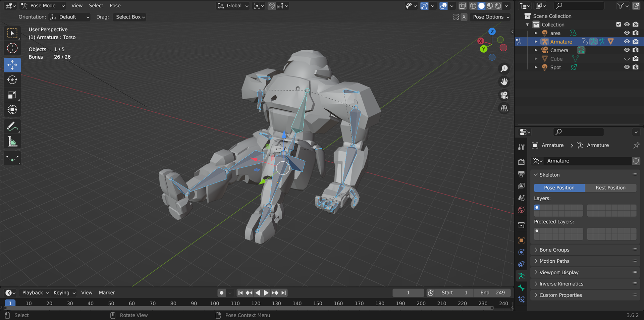The image size is (644, 320).
Task: Switch to rendered viewport shading
Action: [498, 6]
